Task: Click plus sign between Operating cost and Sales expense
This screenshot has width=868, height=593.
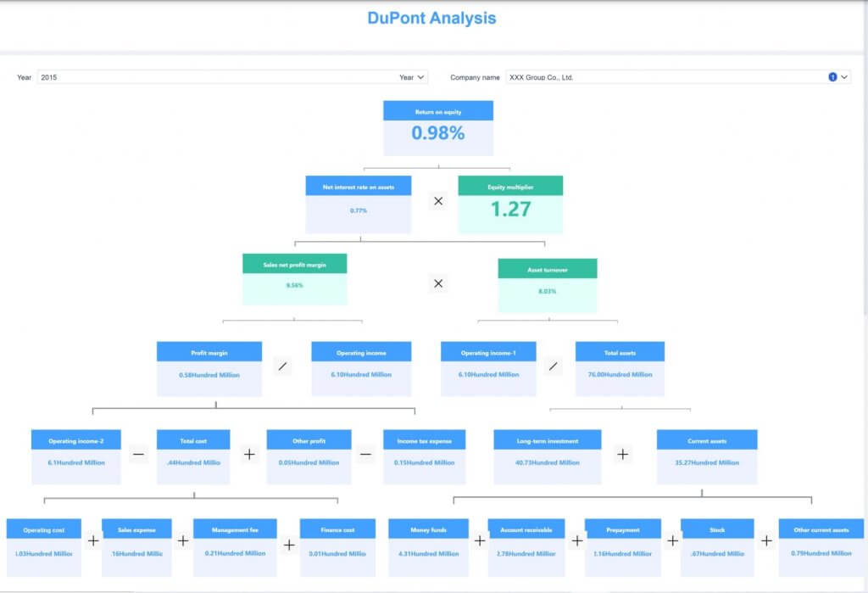Action: pos(93,540)
